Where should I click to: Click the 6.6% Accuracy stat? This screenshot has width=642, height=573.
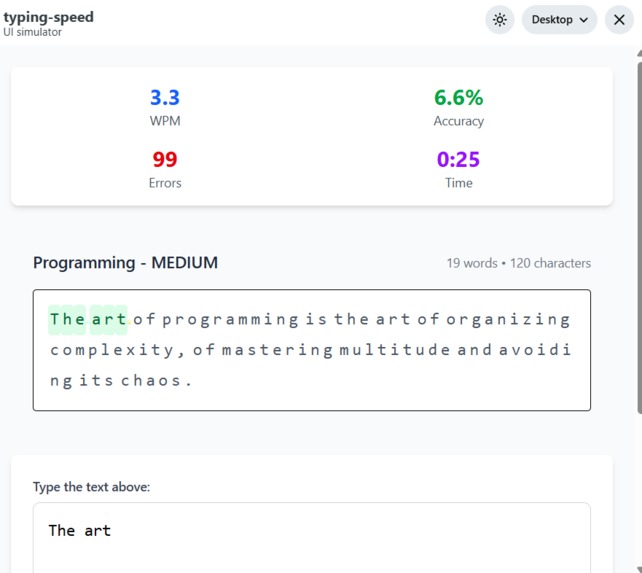click(459, 107)
